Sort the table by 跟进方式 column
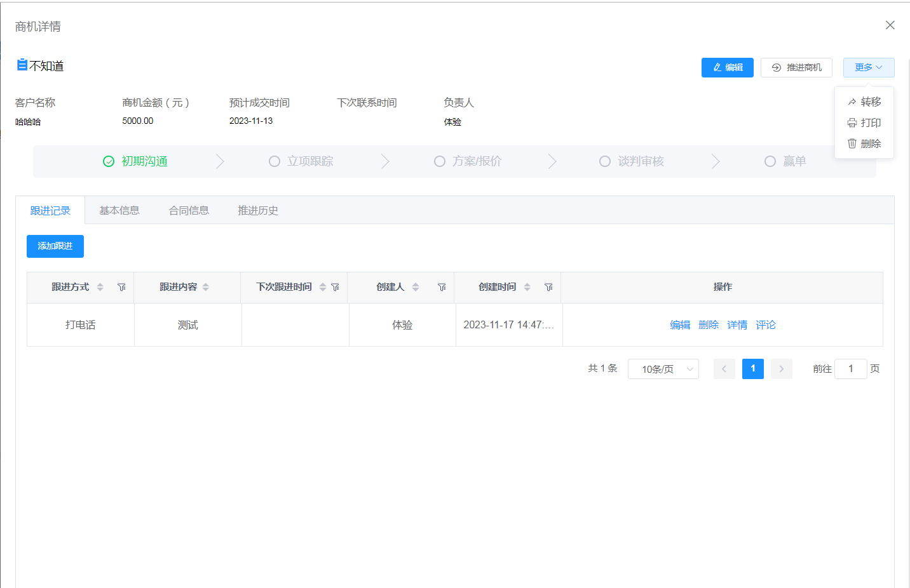Screen dimensions: 910x588 click(x=100, y=288)
